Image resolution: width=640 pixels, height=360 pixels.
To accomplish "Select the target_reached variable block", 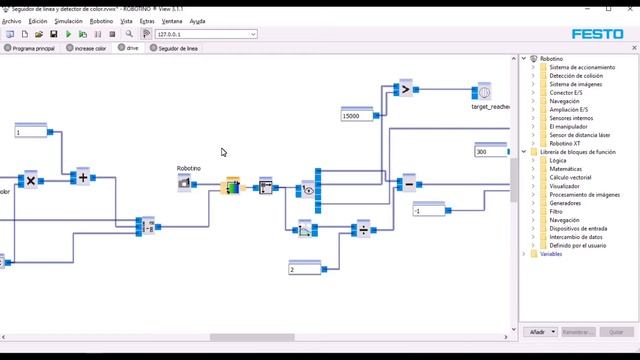I will click(484, 92).
